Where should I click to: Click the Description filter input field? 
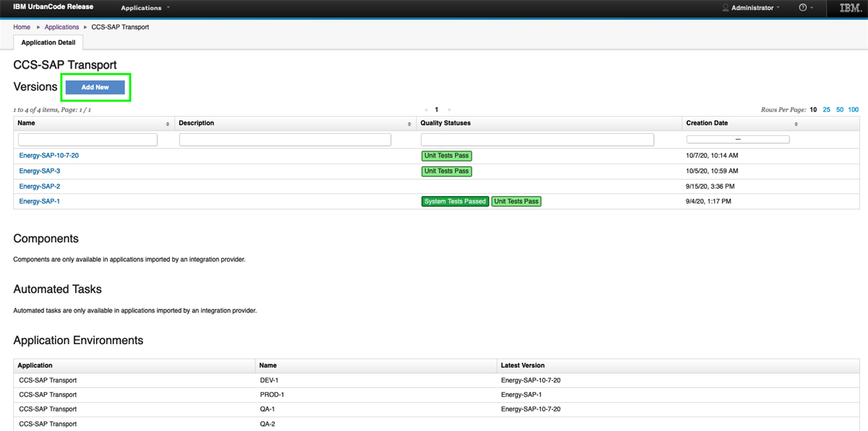pos(285,140)
